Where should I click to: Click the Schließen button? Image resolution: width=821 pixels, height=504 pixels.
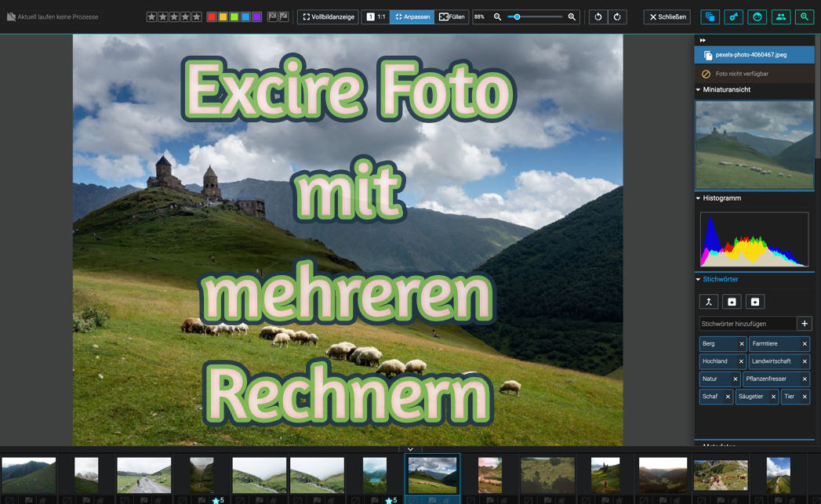coord(667,16)
